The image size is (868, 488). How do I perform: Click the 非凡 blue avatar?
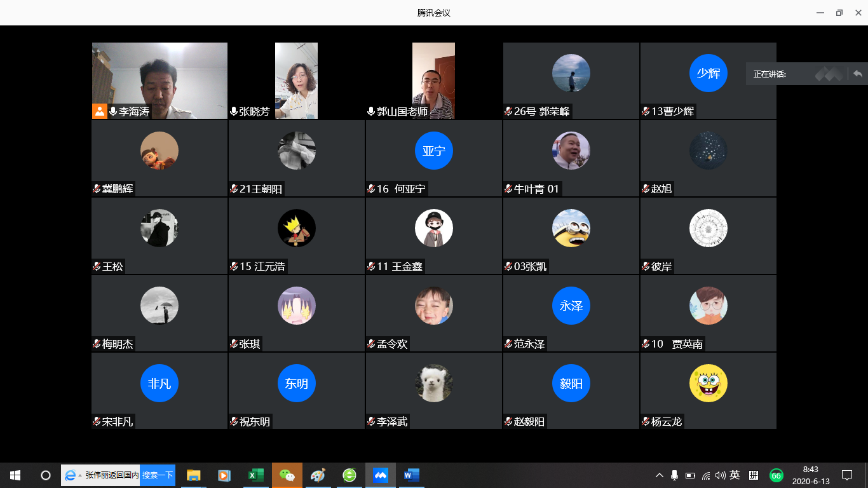click(159, 383)
